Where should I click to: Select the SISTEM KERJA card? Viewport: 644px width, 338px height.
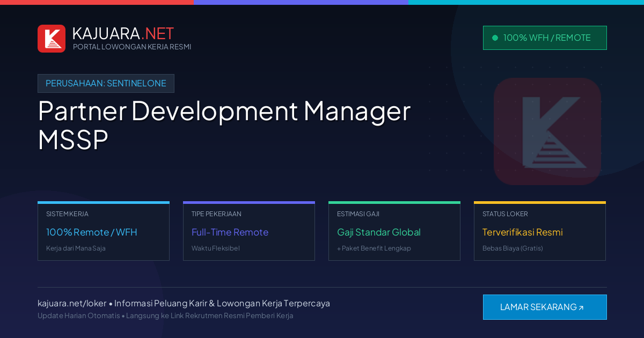click(x=104, y=231)
